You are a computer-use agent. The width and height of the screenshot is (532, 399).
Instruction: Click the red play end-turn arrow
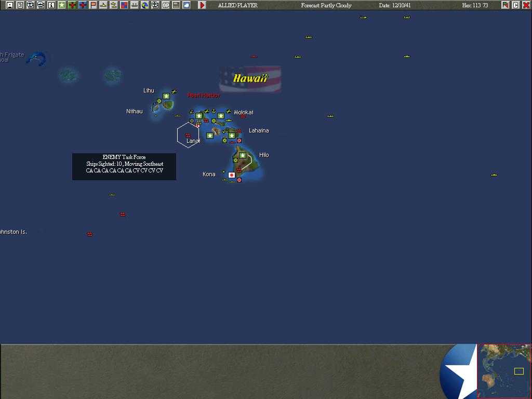click(x=202, y=5)
